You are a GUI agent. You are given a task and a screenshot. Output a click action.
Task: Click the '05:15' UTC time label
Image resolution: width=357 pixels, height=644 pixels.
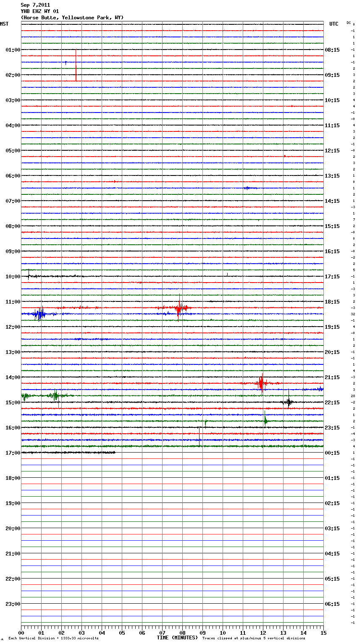click(332, 579)
